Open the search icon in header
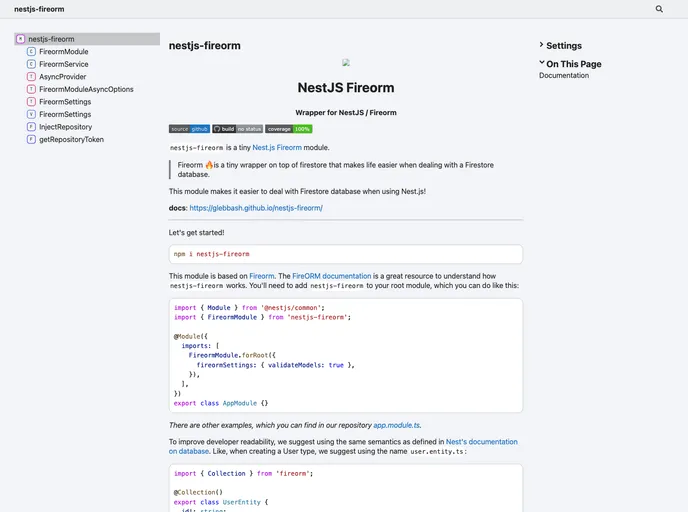Image resolution: width=688 pixels, height=512 pixels. coord(659,9)
